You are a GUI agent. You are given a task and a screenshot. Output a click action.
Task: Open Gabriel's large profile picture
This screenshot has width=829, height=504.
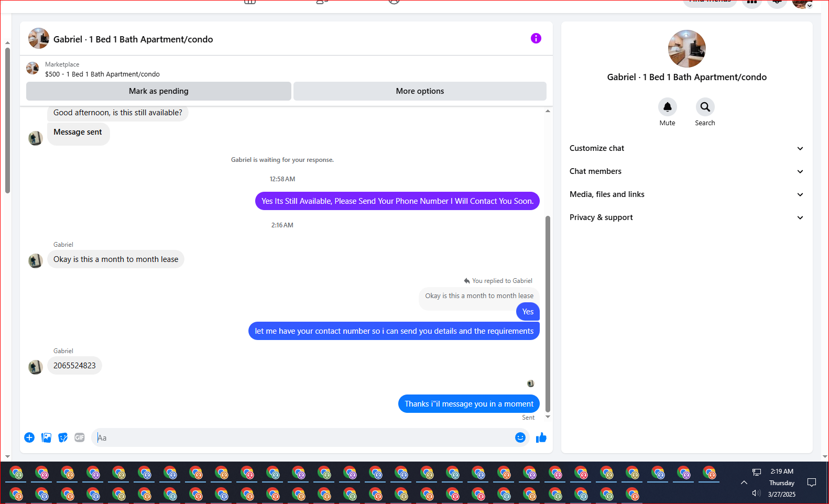click(x=686, y=49)
